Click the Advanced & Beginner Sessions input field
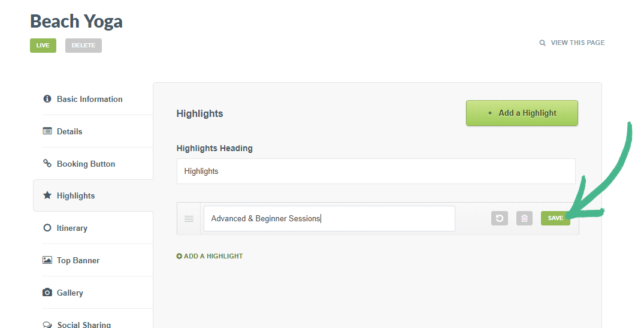This screenshot has height=328, width=644. (x=329, y=219)
